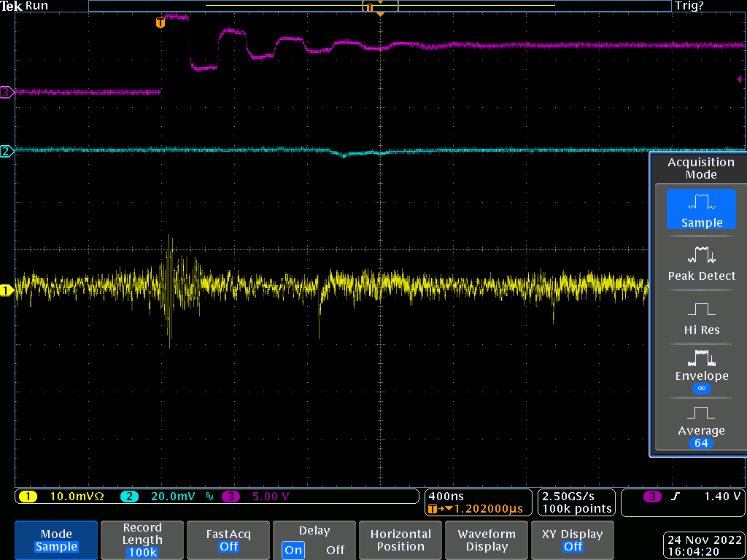The height and width of the screenshot is (560, 747).
Task: Click the orange trigger position T marker
Action: (160, 23)
